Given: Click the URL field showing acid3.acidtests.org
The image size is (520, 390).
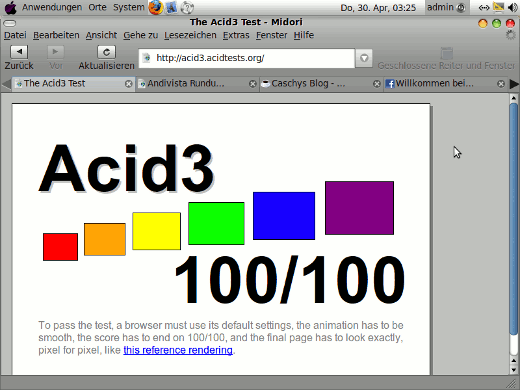Looking at the screenshot, I should click(x=247, y=58).
